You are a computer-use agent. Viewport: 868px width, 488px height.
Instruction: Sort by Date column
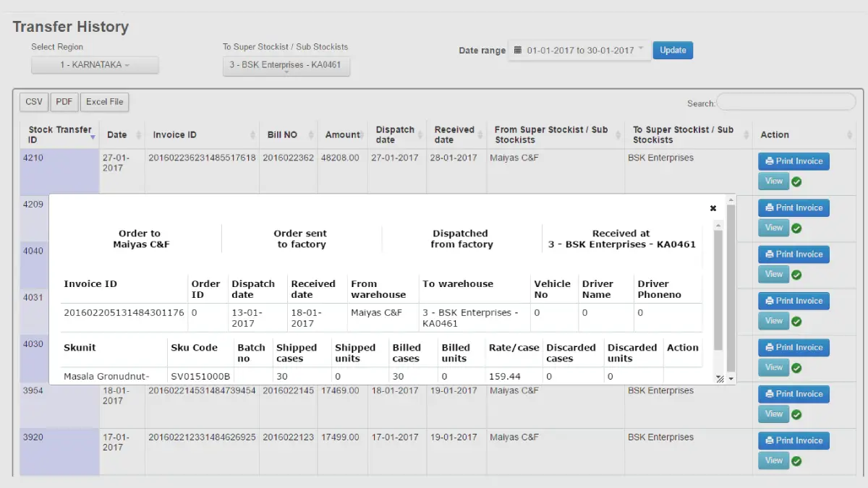click(x=122, y=134)
